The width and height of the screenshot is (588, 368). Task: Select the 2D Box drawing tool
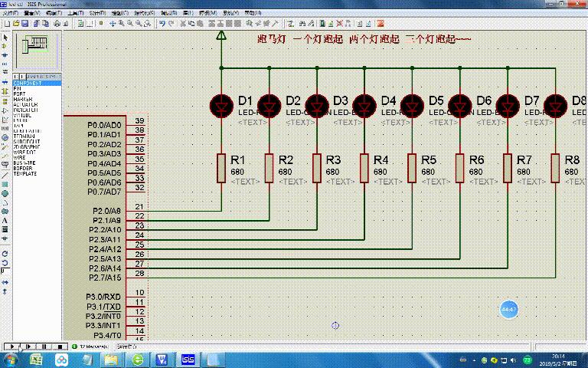click(5, 184)
